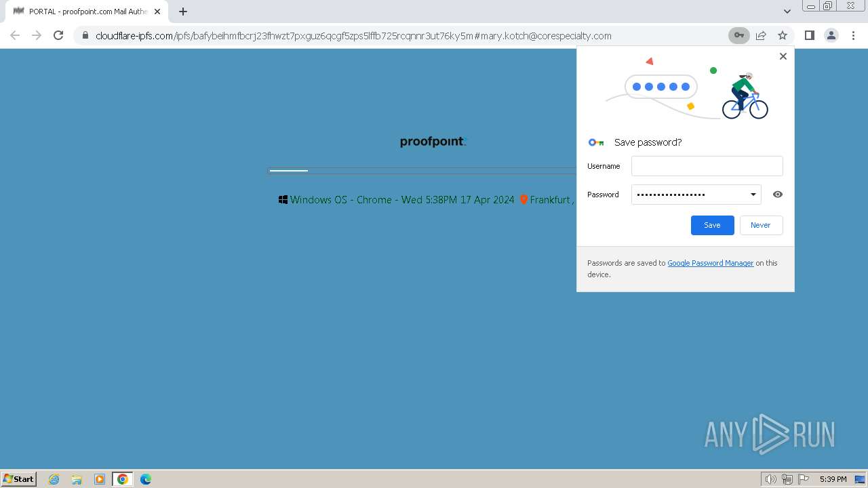
Task: Open the Chrome profile avatar
Action: click(831, 35)
